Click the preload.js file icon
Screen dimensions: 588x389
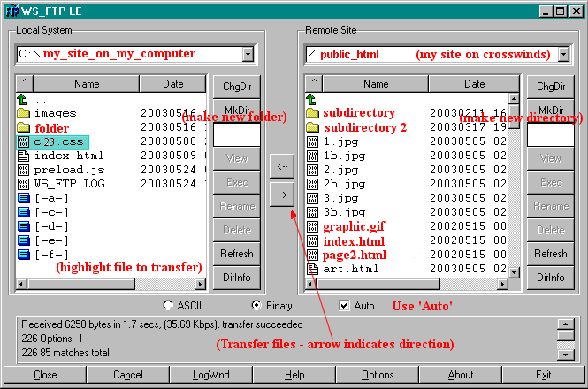23,171
